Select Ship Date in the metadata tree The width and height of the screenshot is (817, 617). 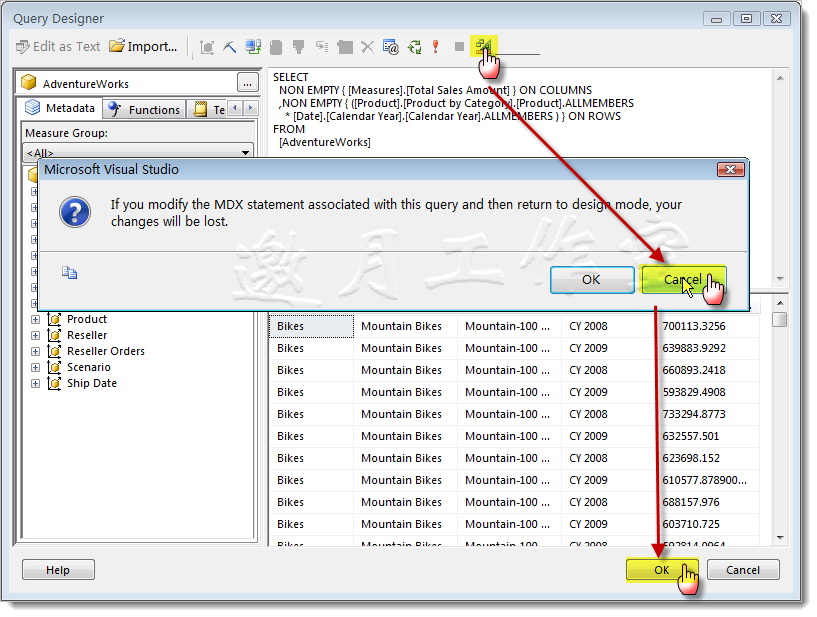coord(92,384)
